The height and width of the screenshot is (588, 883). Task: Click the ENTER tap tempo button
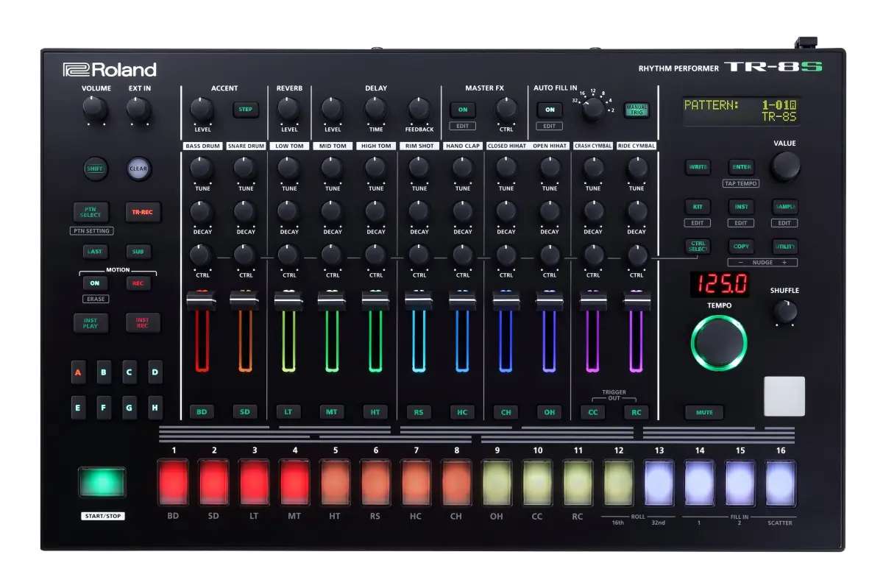click(741, 167)
